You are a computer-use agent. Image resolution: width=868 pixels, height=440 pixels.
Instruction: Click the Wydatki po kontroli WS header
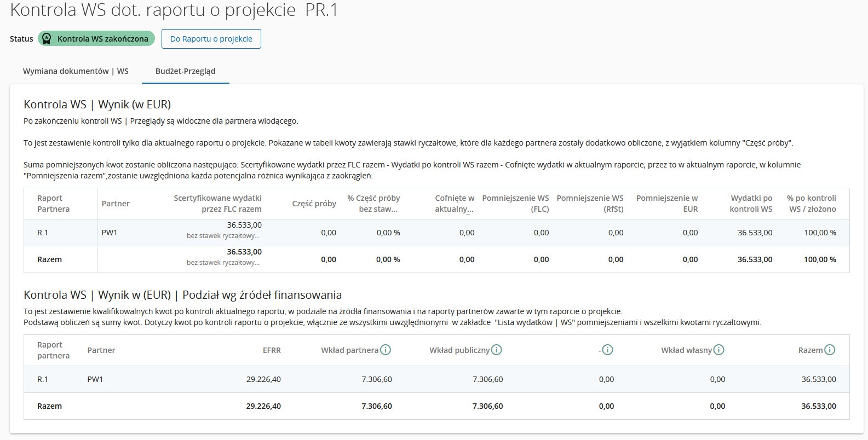pos(751,204)
